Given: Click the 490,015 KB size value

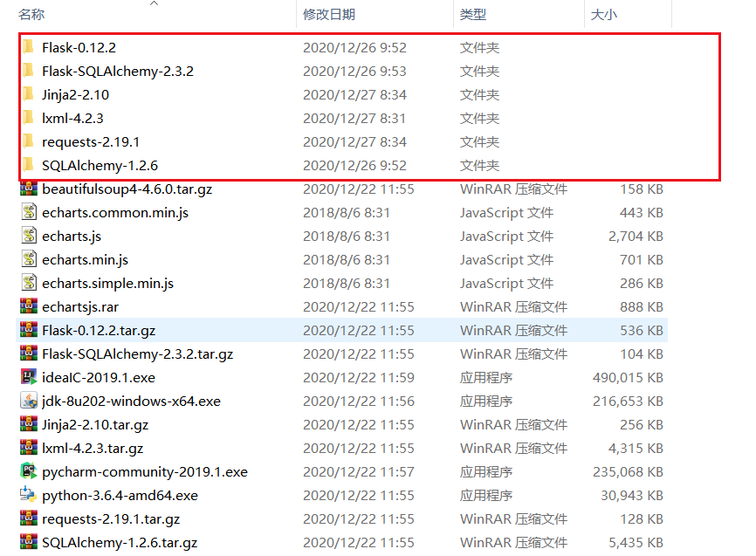Looking at the screenshot, I should [x=628, y=378].
